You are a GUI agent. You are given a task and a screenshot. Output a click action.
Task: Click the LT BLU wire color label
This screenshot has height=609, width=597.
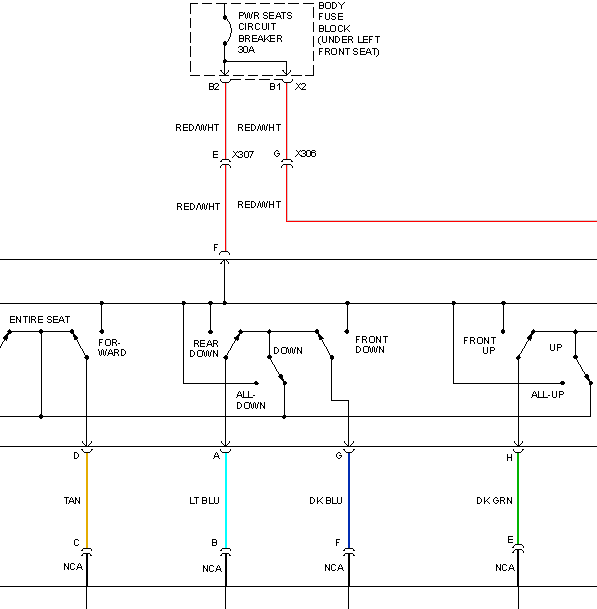pyautogui.click(x=204, y=501)
